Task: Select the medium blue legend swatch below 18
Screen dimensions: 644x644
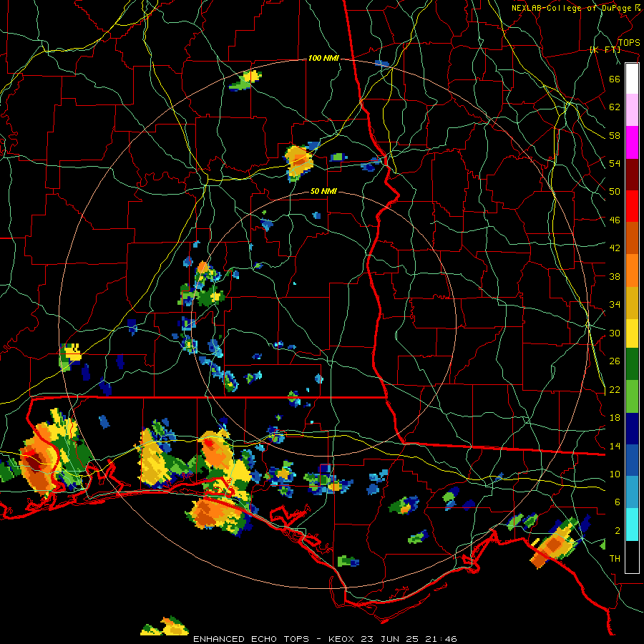Action: click(632, 460)
